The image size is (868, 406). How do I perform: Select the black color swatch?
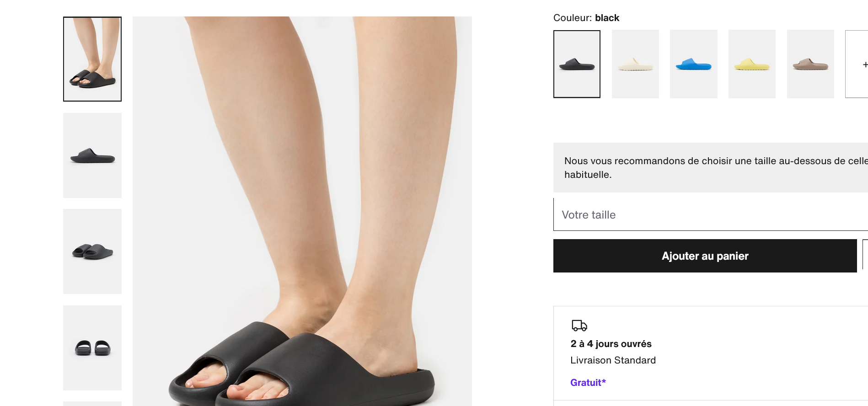[x=577, y=64]
